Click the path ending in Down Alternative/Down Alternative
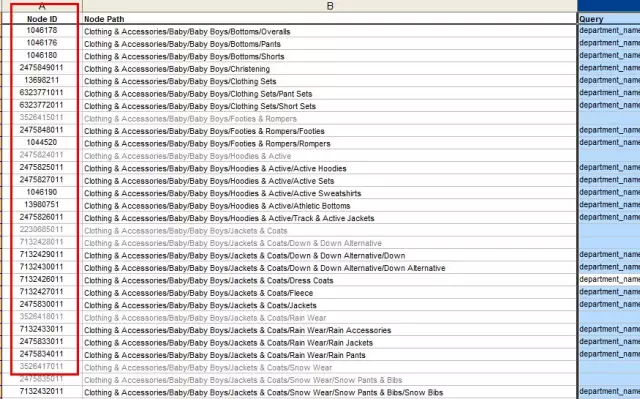Screen dimensions: 640x399 (x=264, y=268)
